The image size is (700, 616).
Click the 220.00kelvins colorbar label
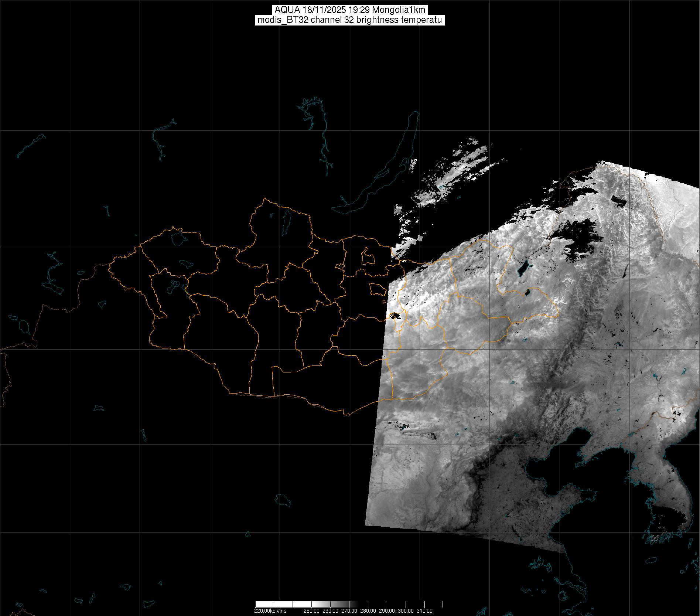point(270,611)
